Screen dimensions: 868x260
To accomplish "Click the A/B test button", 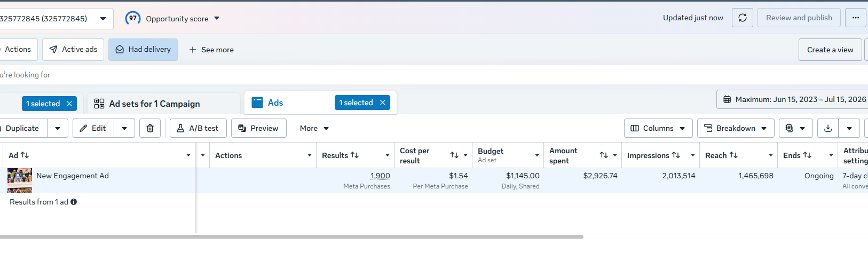I will tap(198, 128).
